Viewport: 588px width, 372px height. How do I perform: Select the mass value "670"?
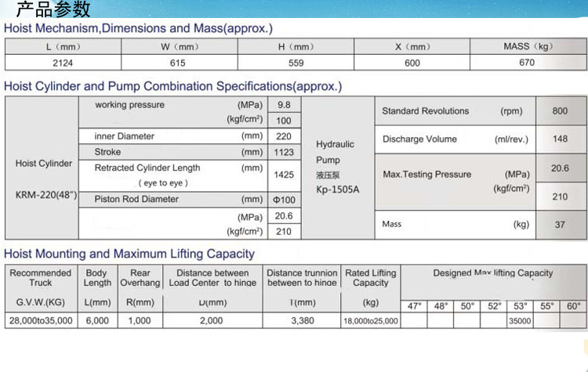(527, 63)
